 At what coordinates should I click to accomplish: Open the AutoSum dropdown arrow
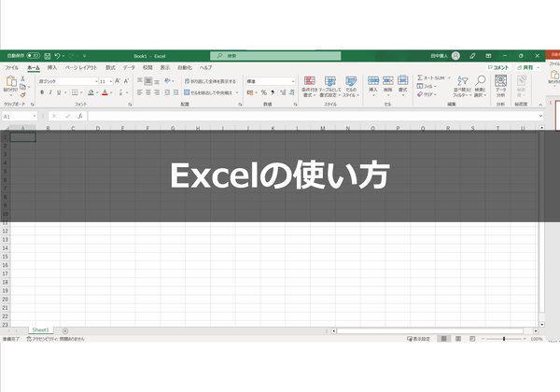point(449,77)
